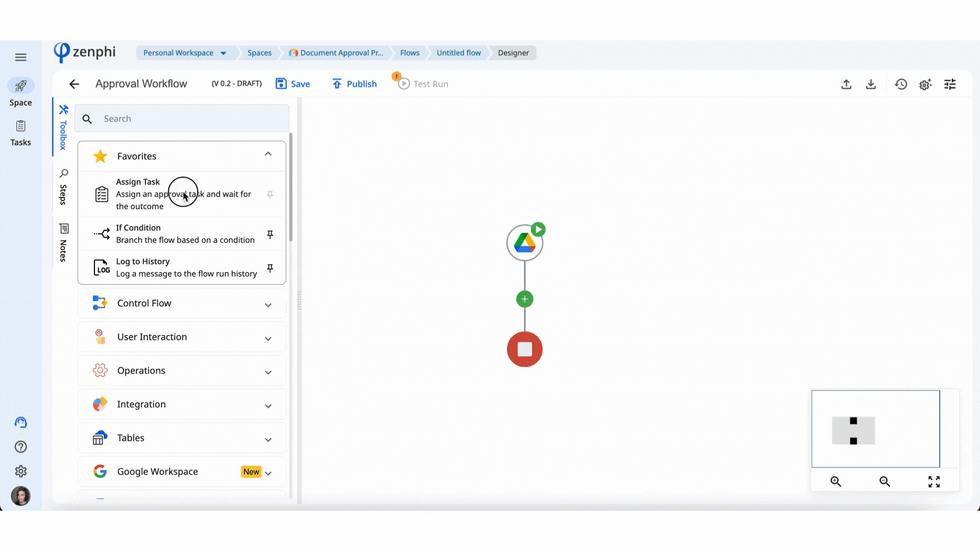Open the properties sliders icon
980x551 pixels.
(x=950, y=84)
